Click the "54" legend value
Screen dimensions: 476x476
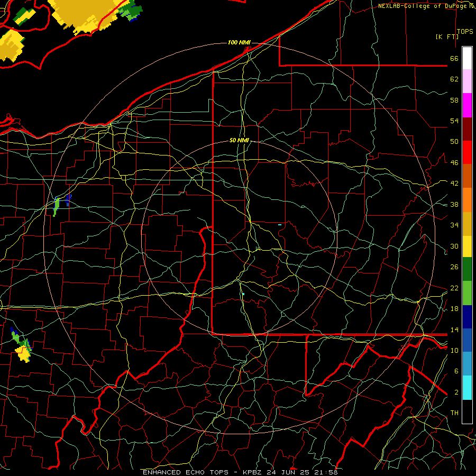[x=454, y=121]
